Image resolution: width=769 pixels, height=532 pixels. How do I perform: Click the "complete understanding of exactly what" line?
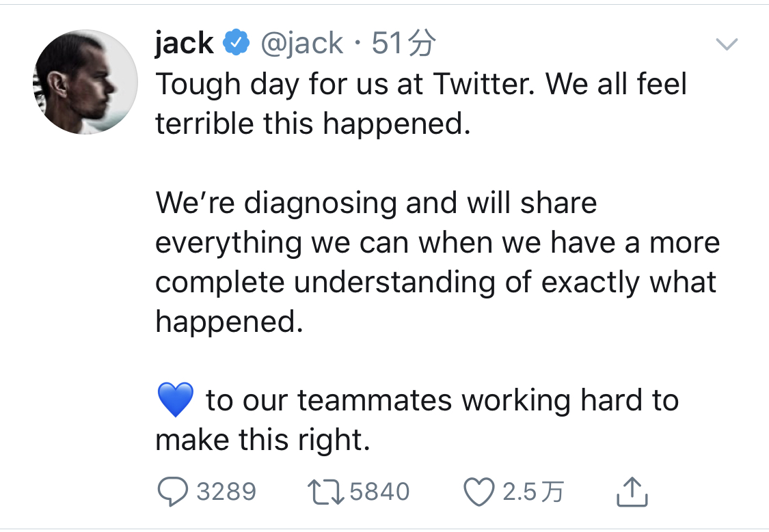tap(436, 283)
